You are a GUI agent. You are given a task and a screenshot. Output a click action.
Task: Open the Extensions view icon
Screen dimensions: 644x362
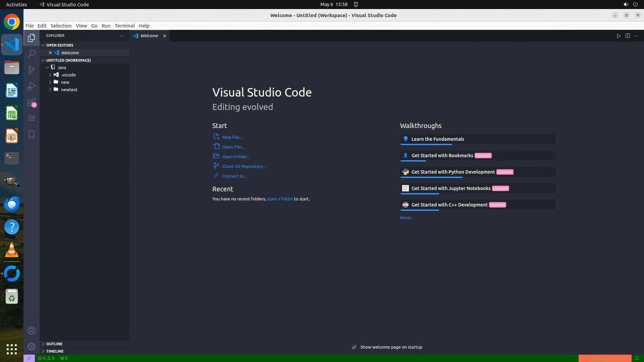pyautogui.click(x=32, y=102)
